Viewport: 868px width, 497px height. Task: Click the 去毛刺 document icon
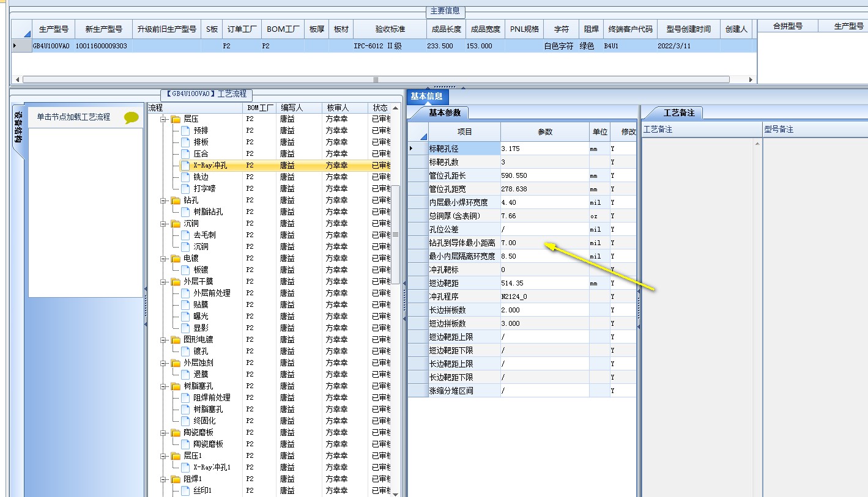pos(185,235)
